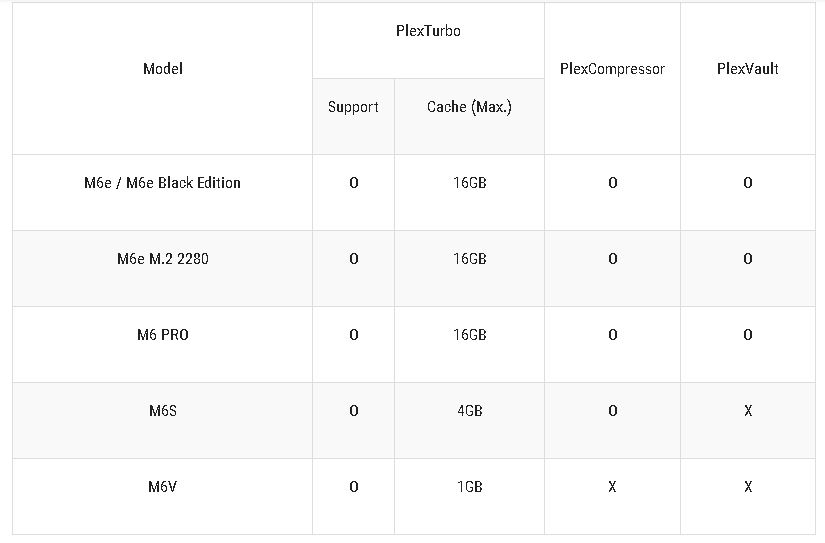
Task: Click the PlexTurbo header cell
Action: [428, 31]
